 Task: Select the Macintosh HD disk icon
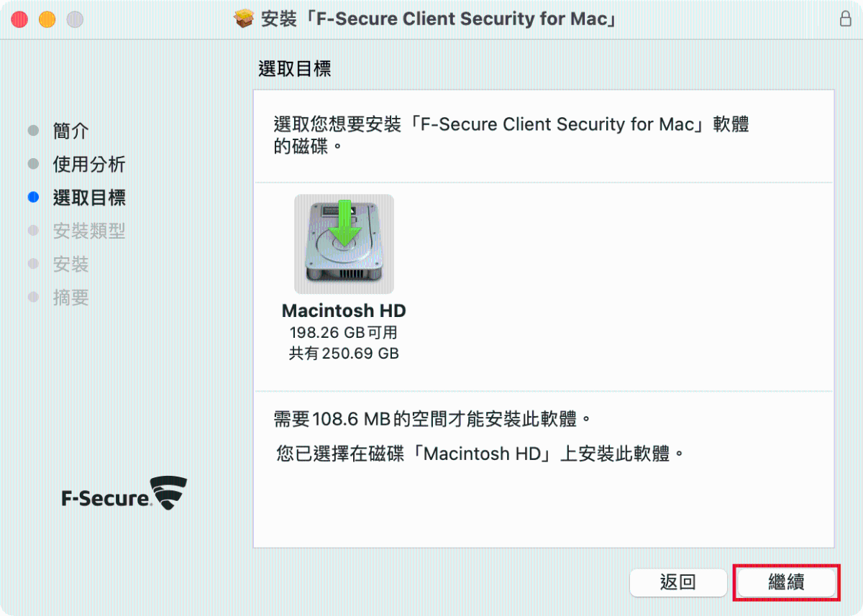point(344,244)
